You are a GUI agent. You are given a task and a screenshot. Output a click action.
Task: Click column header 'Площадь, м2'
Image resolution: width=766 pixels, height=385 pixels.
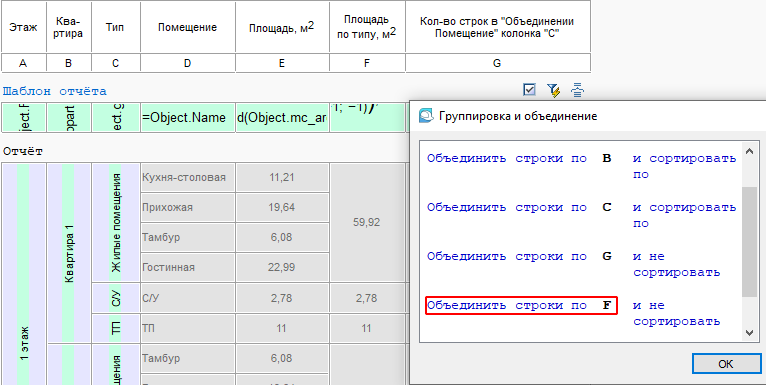coord(282,27)
